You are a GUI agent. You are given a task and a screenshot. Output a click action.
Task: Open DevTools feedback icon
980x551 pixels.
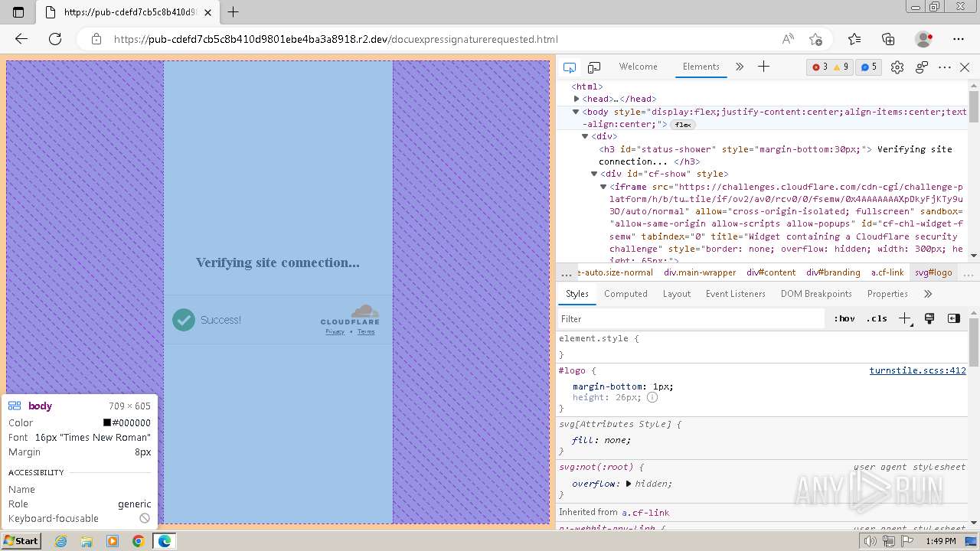coord(922,67)
